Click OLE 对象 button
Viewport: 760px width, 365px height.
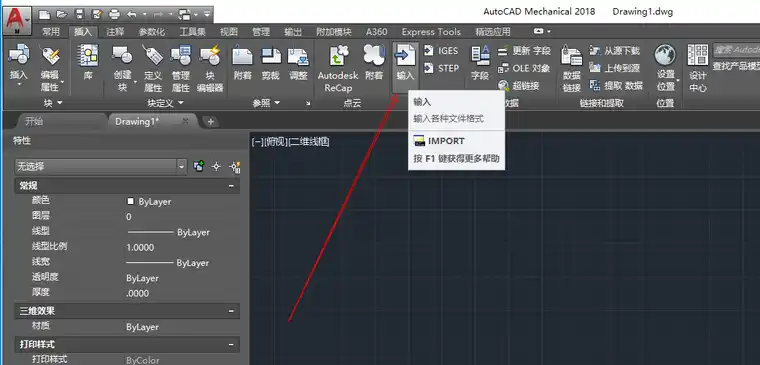tap(524, 68)
